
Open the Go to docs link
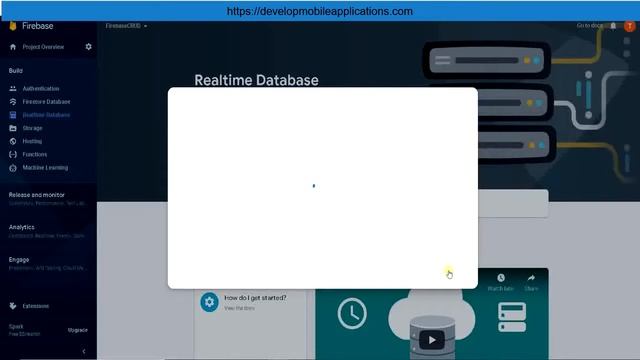click(589, 25)
